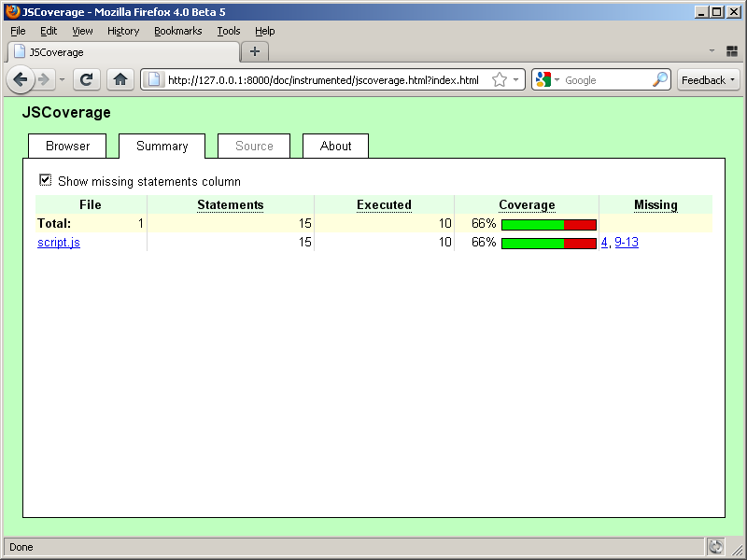Select the JSCoverage browser tab
747x560 pixels.
[x=124, y=52]
